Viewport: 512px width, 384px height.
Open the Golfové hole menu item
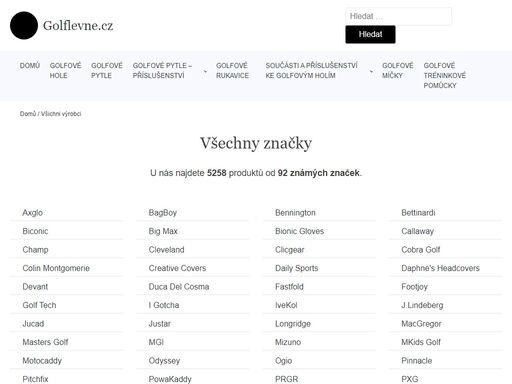(65, 71)
